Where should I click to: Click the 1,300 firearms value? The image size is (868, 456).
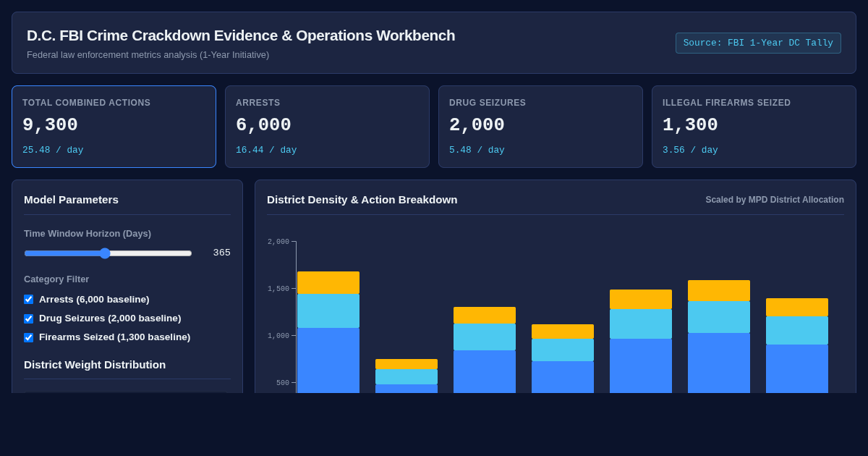[690, 125]
